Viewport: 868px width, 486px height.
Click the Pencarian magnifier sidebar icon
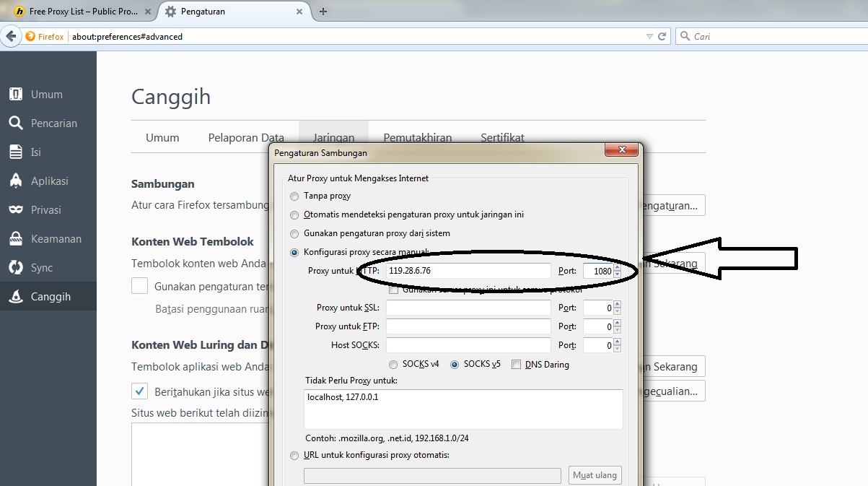pyautogui.click(x=16, y=123)
